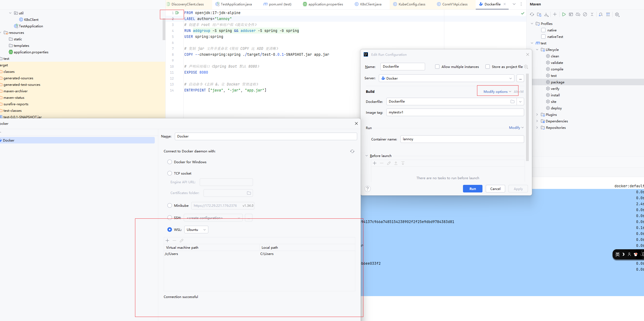The height and width of the screenshot is (321, 644).
Task: Expand the Plugins tree node
Action: point(537,114)
